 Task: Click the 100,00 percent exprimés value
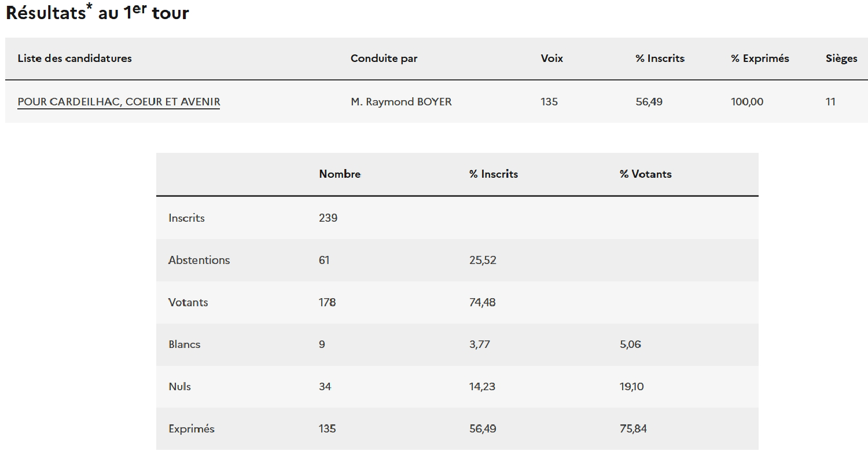coord(746,102)
